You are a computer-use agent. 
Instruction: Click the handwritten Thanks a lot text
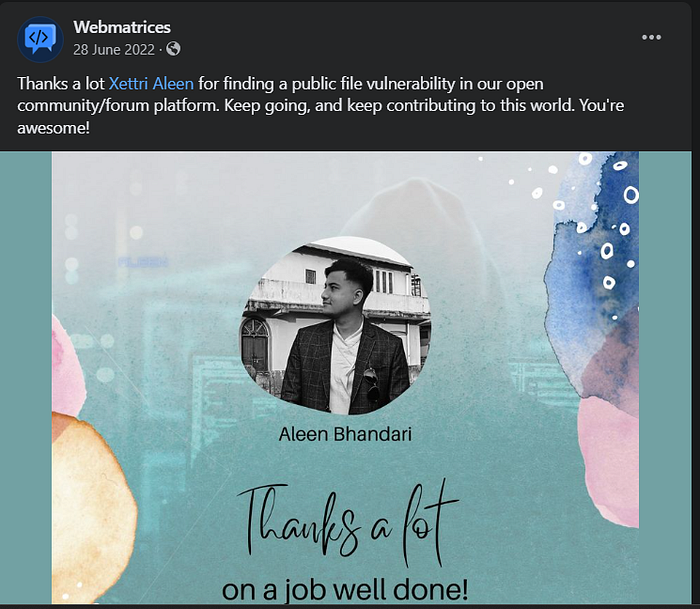pyautogui.click(x=347, y=526)
